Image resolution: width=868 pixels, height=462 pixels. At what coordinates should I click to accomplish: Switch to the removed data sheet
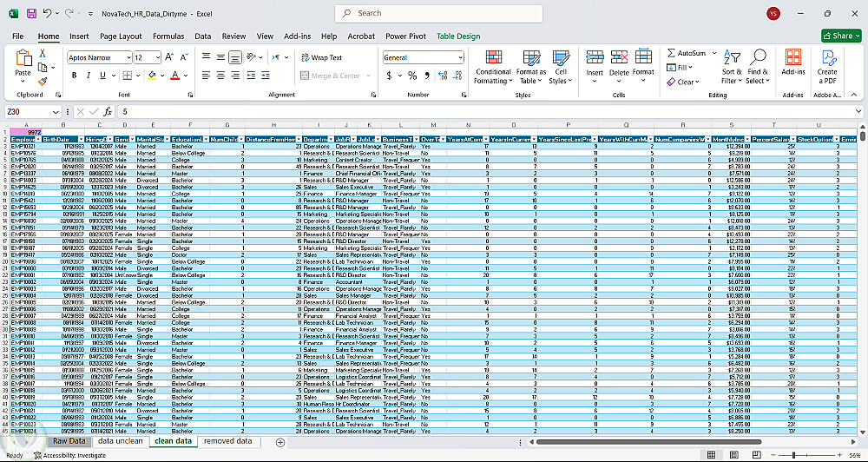(x=227, y=441)
